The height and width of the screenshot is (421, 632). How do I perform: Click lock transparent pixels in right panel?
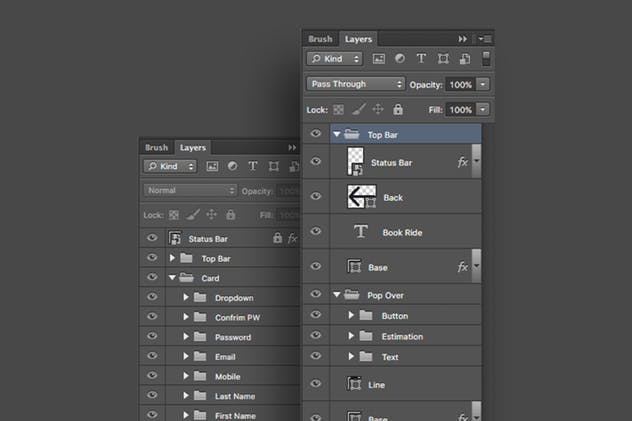point(337,109)
